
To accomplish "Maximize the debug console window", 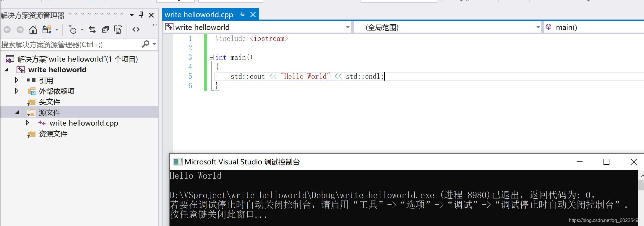I will (x=606, y=162).
